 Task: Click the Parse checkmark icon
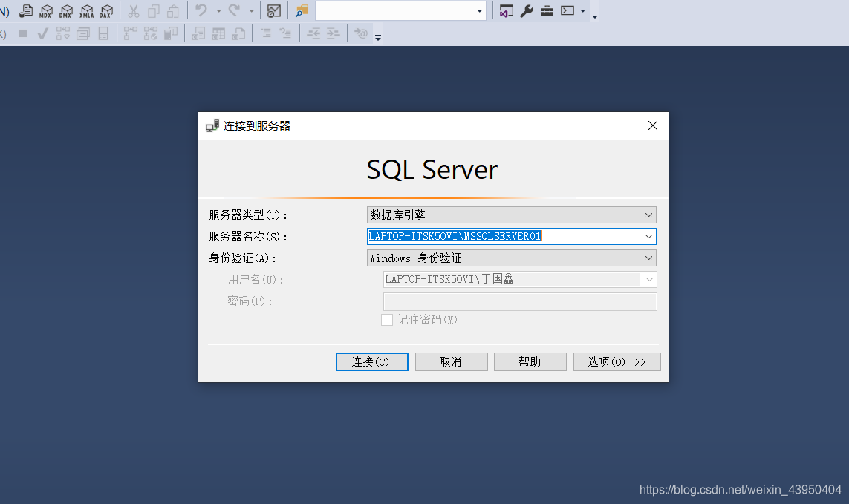click(43, 33)
